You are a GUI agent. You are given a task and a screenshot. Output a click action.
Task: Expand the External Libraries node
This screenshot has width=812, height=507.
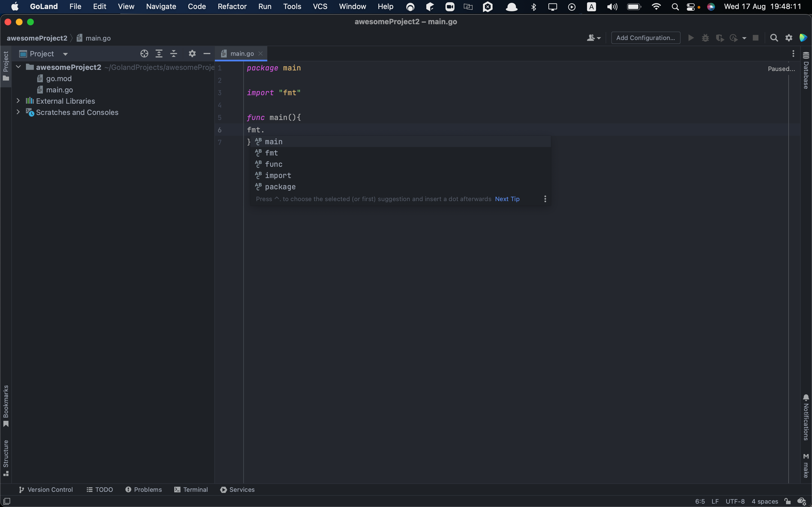click(x=18, y=101)
